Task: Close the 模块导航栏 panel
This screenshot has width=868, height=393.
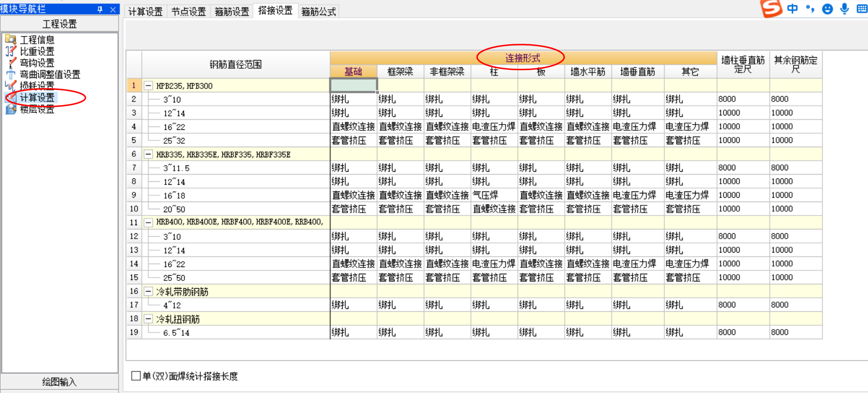Action: [113, 9]
